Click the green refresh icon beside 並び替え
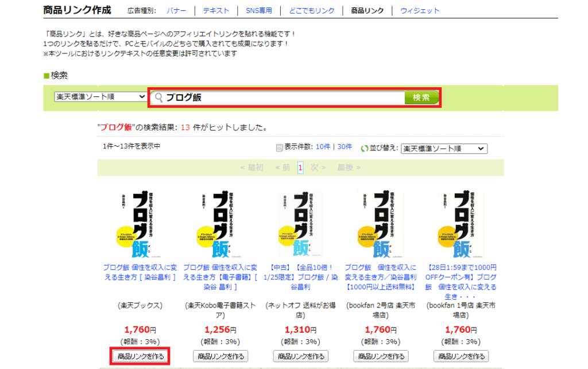This screenshot has height=369, width=588. click(363, 149)
